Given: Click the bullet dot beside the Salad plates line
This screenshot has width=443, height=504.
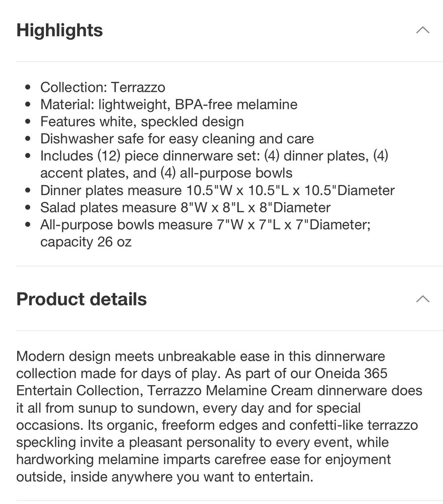Looking at the screenshot, I should pyautogui.click(x=28, y=208).
